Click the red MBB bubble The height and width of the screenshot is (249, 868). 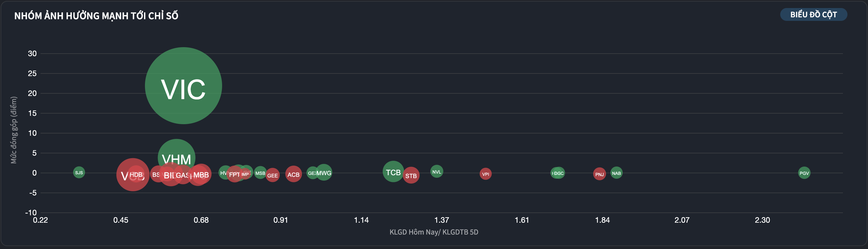pos(202,175)
